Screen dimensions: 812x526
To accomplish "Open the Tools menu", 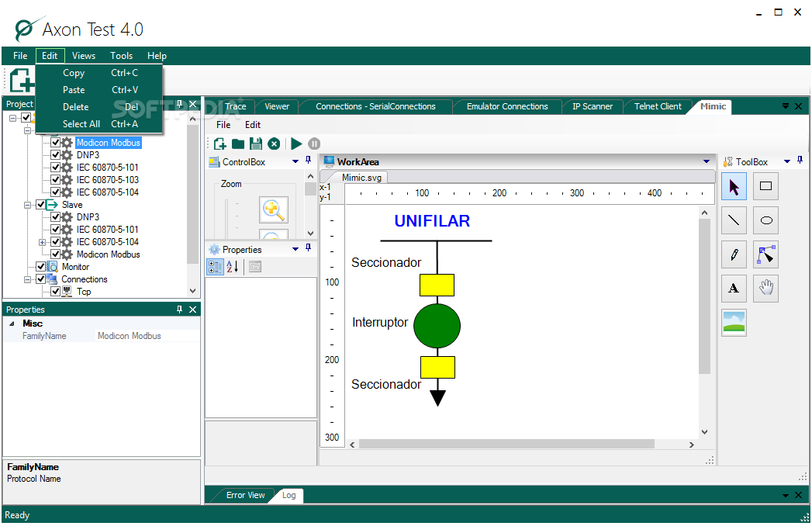I will (121, 55).
